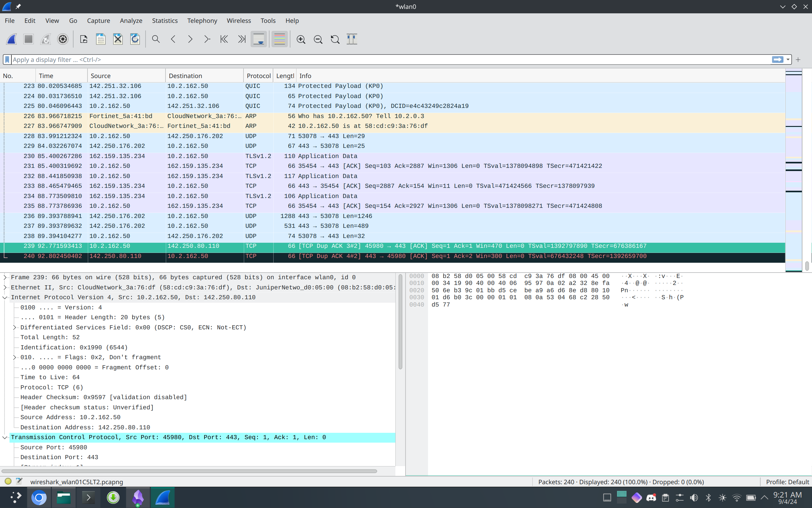The width and height of the screenshot is (812, 508).
Task: Toggle packet list colorization
Action: [x=279, y=39]
